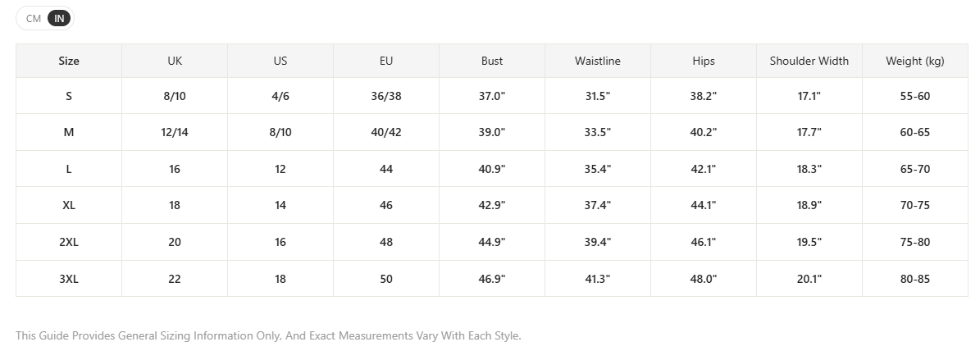980x351 pixels.
Task: Click the UK column header
Action: (x=175, y=62)
